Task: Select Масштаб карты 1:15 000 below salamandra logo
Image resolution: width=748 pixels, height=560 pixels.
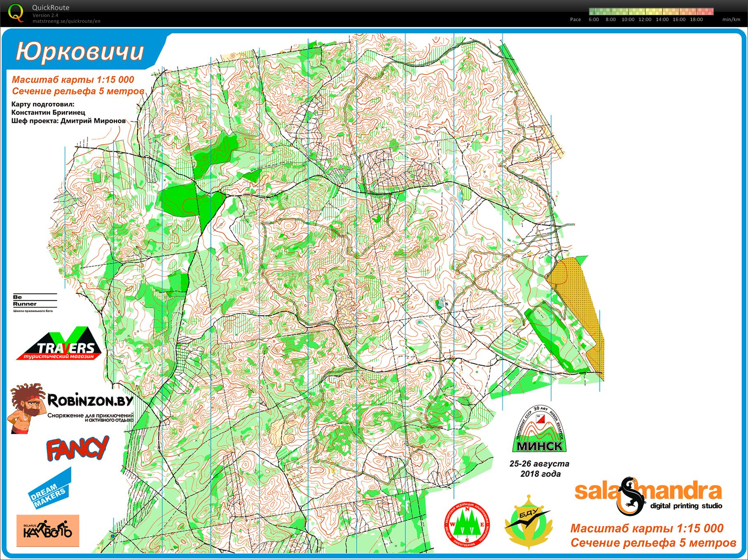Action: tap(647, 528)
